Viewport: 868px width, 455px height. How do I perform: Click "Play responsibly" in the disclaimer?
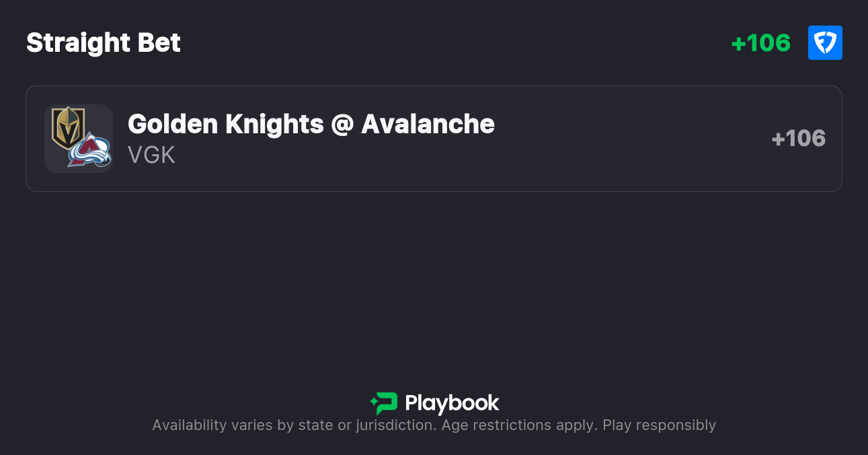(659, 425)
